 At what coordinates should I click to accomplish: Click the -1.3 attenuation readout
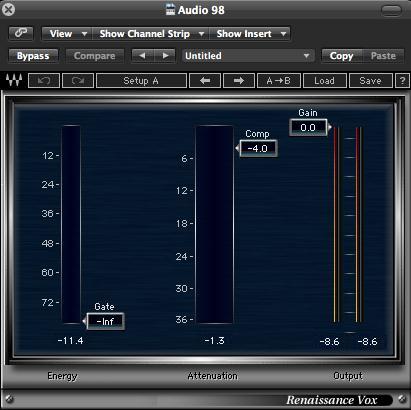(x=214, y=341)
